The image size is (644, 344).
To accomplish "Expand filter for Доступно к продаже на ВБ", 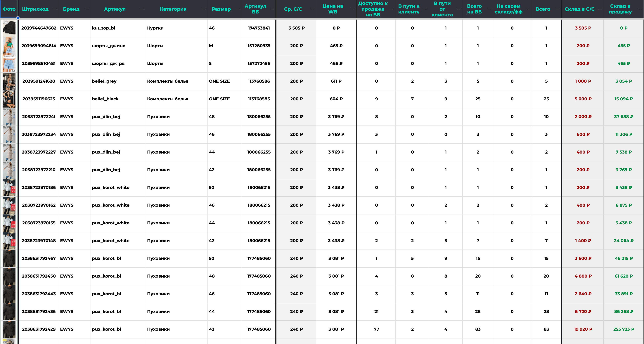I will pyautogui.click(x=392, y=9).
